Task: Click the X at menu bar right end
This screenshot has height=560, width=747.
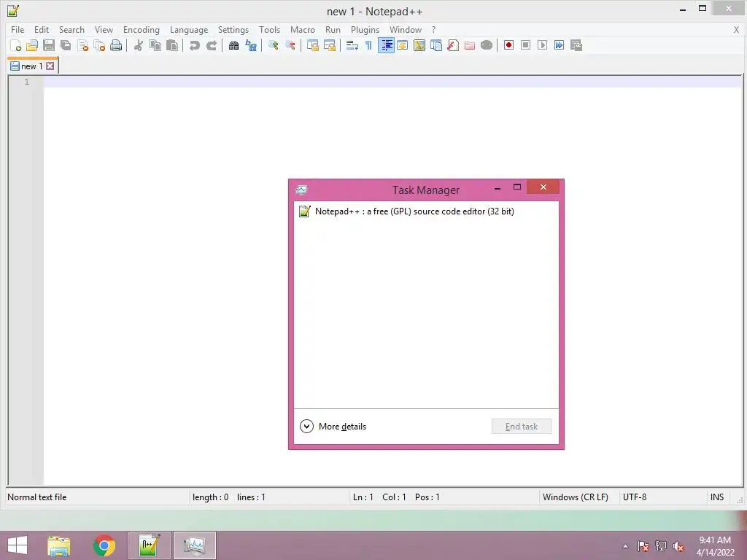Action: 736,29
